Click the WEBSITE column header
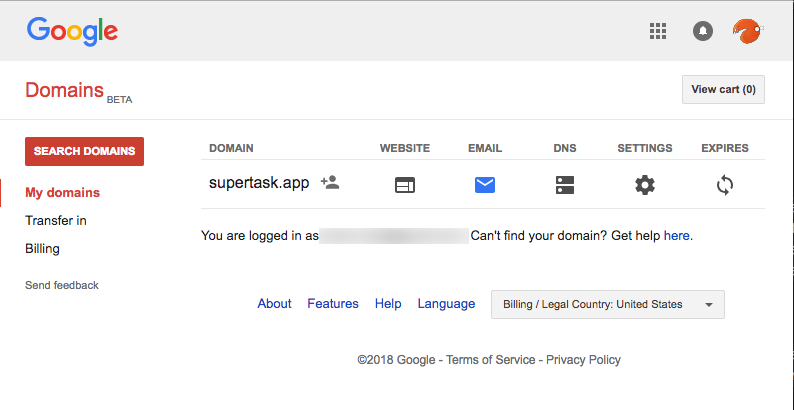This screenshot has height=410, width=794. pos(405,148)
